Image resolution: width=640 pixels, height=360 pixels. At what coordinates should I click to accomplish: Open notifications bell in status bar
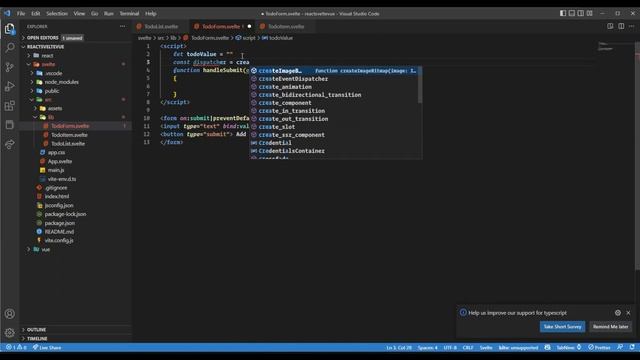pos(632,347)
